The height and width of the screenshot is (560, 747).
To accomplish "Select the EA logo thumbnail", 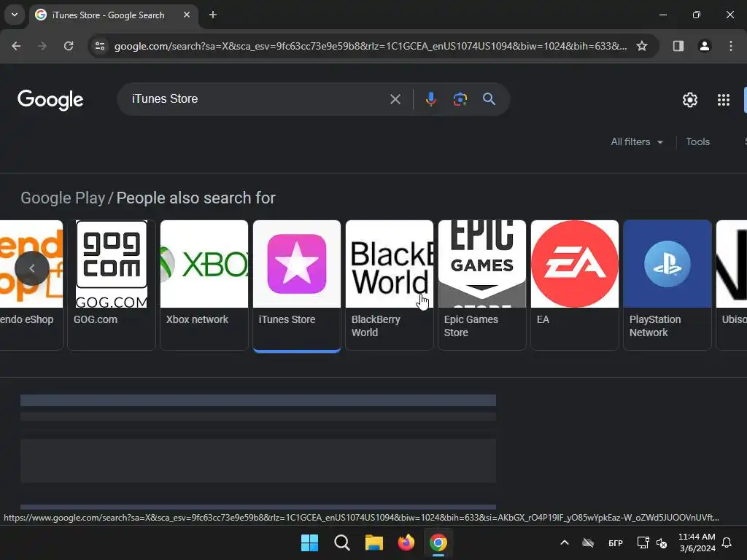I will point(575,264).
